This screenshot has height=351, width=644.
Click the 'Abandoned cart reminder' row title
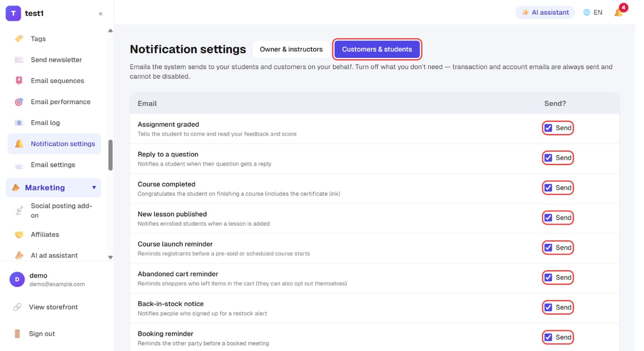[178, 274]
